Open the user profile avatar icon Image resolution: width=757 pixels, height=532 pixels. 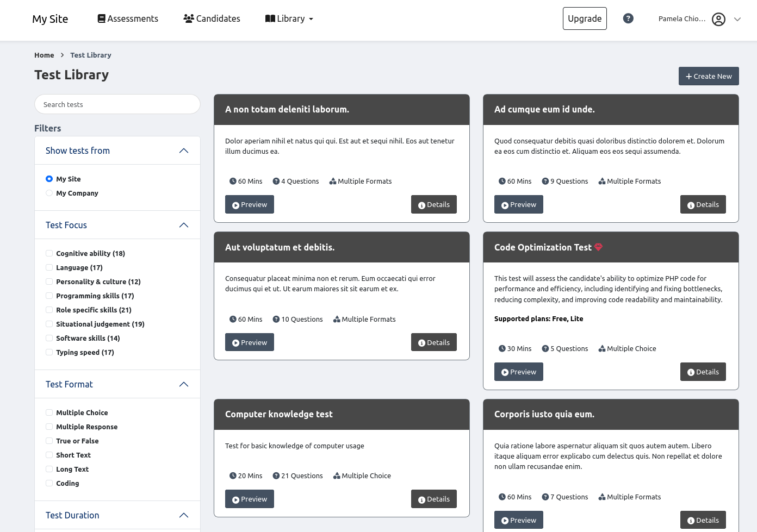click(718, 20)
